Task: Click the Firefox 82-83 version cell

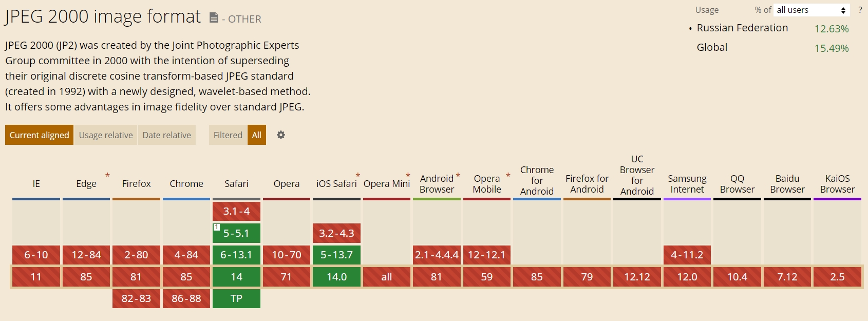Action: coord(136,298)
